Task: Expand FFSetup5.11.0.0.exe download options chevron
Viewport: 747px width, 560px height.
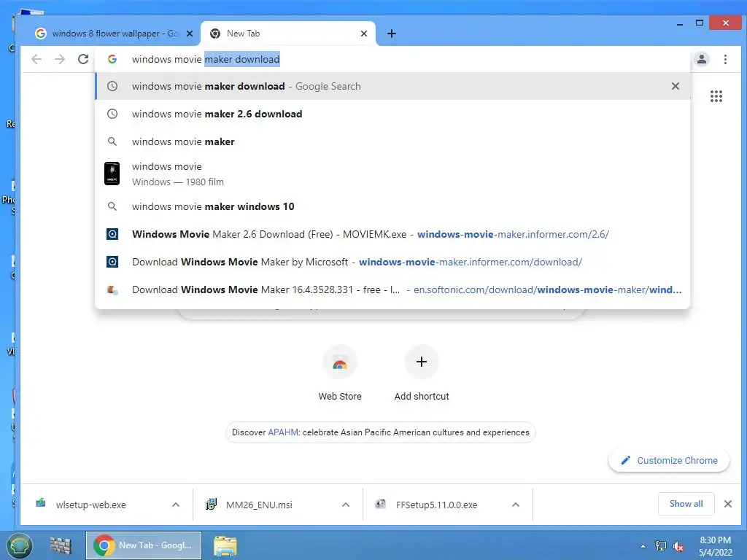Action: coord(516,505)
